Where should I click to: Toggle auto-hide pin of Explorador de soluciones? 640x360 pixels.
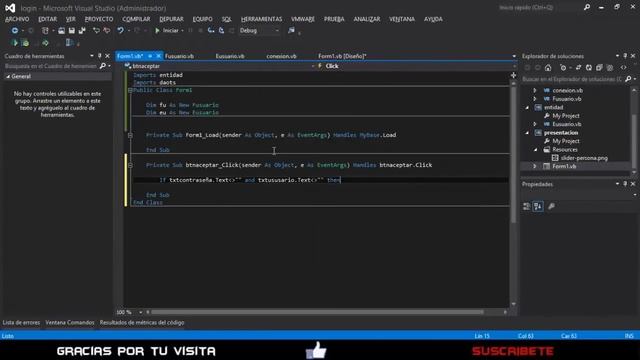pyautogui.click(x=625, y=56)
